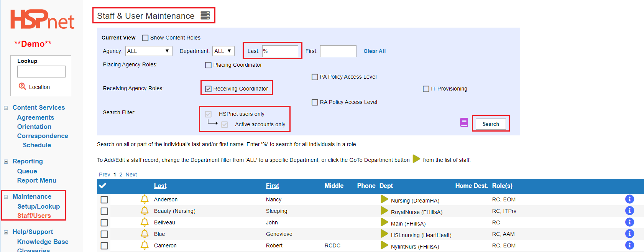Uncheck the Receiving Coordinator checkbox

tap(208, 89)
